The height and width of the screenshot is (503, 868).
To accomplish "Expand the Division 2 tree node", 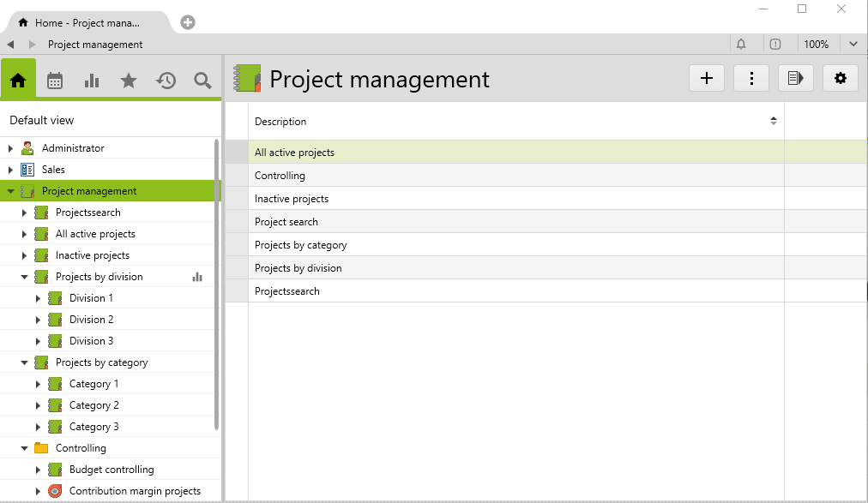I will point(38,320).
